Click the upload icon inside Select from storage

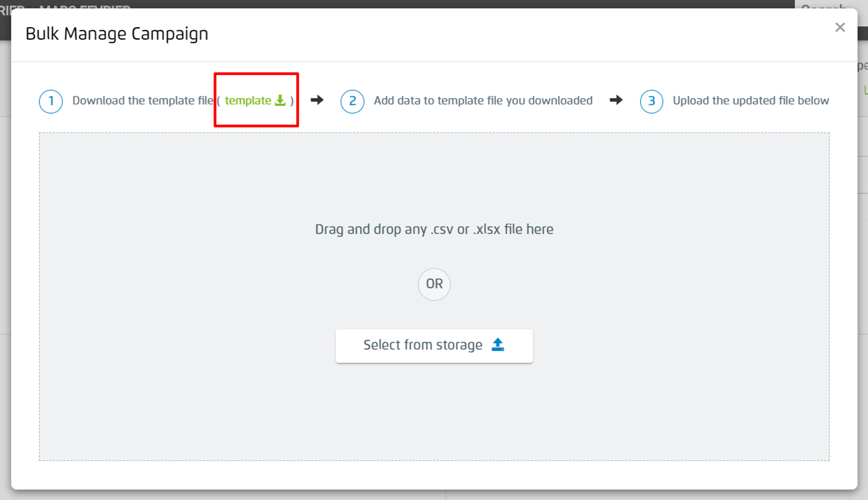pos(498,345)
